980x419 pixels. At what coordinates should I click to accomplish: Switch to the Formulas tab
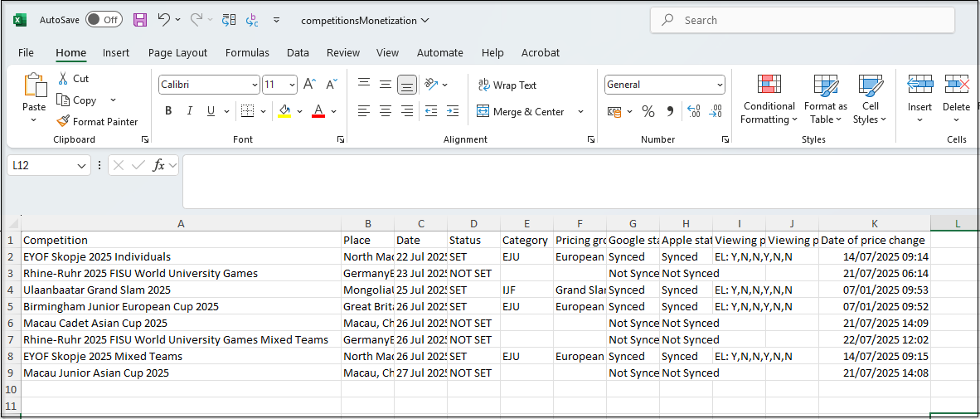(x=247, y=52)
